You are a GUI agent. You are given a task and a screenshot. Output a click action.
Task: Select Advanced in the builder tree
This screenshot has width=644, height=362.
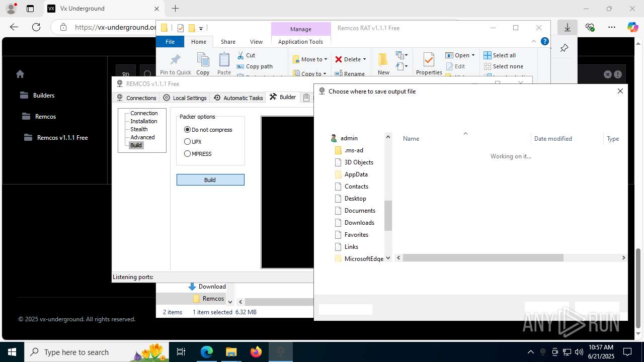pyautogui.click(x=142, y=137)
